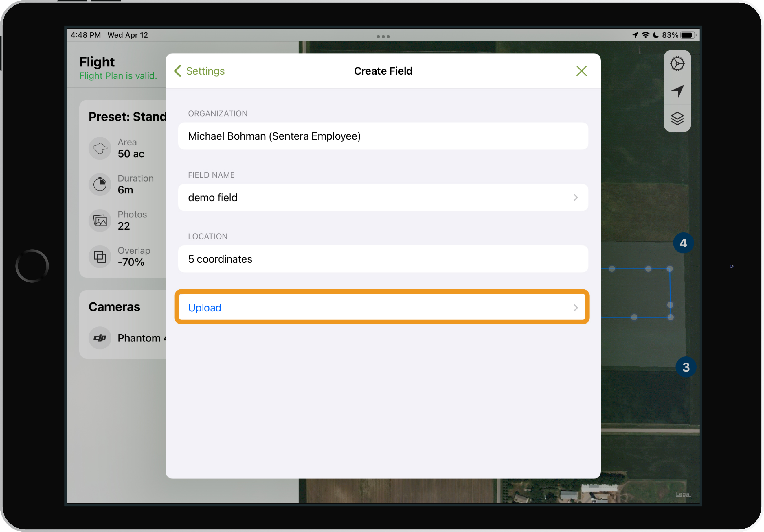Viewport: 764px width, 532px height.
Task: Tap the 6m duration value
Action: (125, 190)
